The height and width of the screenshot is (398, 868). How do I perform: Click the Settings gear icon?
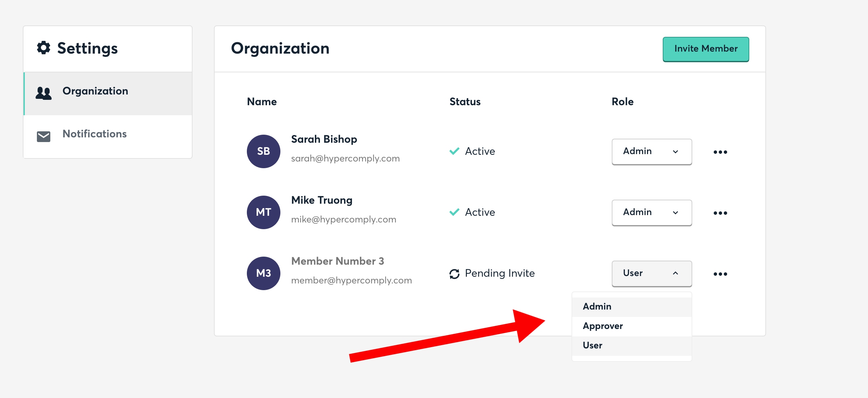pos(44,48)
